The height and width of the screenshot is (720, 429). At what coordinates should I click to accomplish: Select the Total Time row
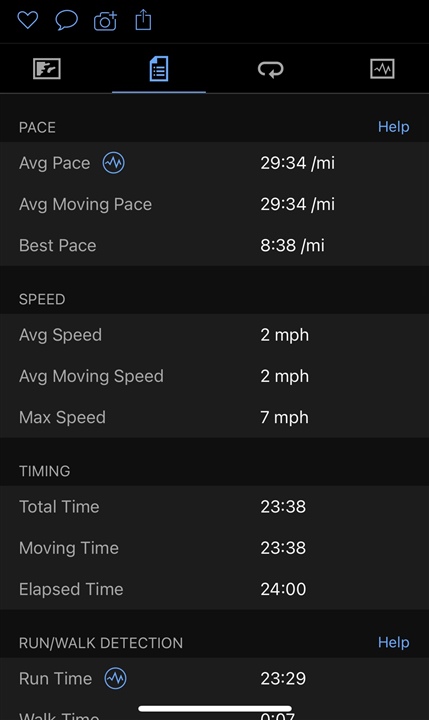pyautogui.click(x=214, y=506)
